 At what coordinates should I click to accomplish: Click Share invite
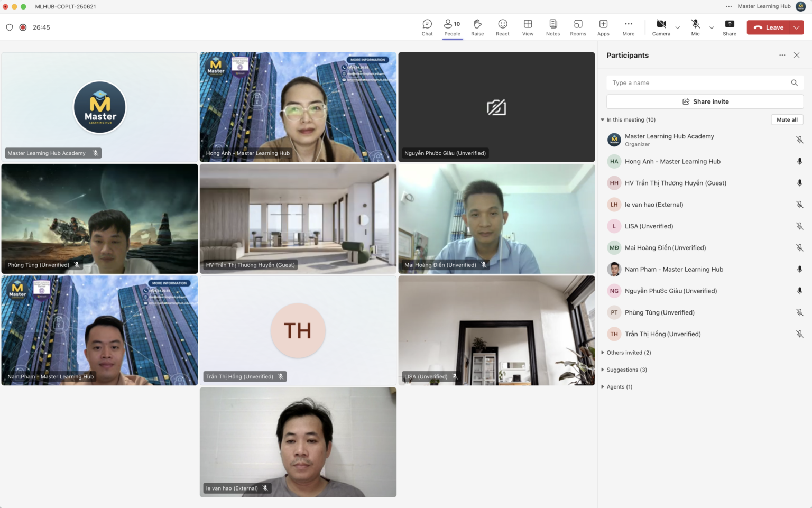pos(705,101)
